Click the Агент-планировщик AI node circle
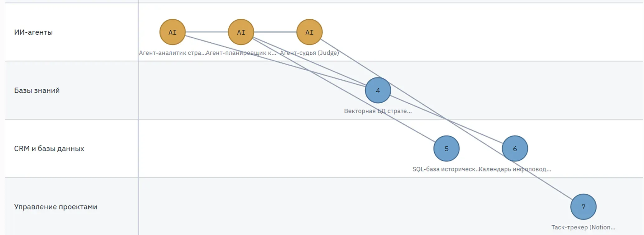 (x=241, y=32)
